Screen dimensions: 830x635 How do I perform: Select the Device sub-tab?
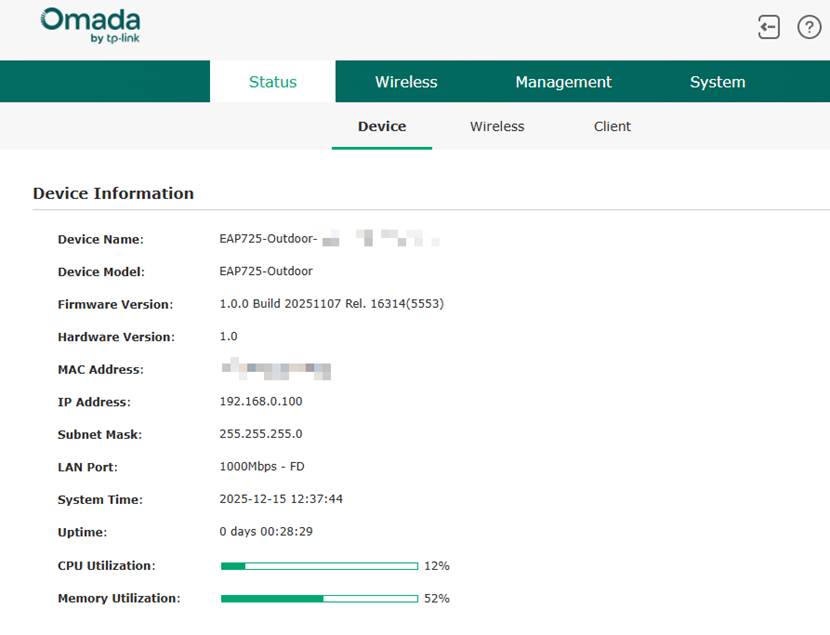(382, 126)
